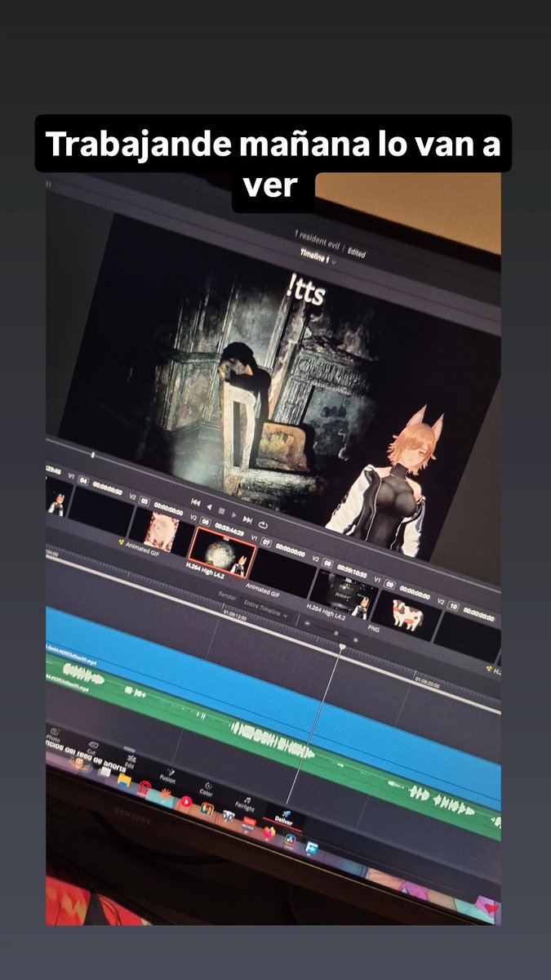Click the timeline zoom in plus icon

pyautogui.click(x=355, y=639)
